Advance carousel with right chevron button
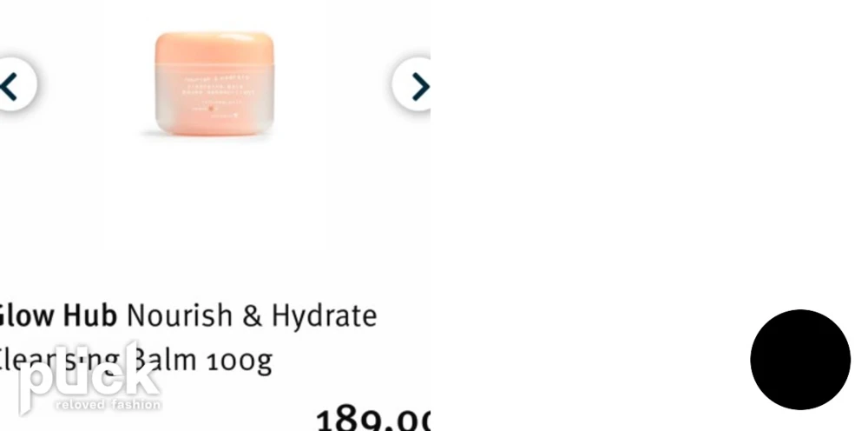This screenshot has width=868, height=431. [411, 84]
